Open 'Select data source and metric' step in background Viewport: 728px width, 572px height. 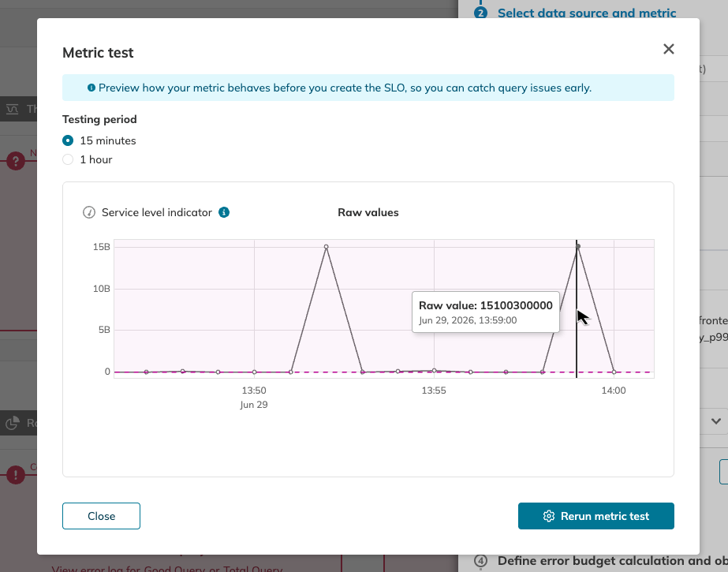tap(587, 13)
